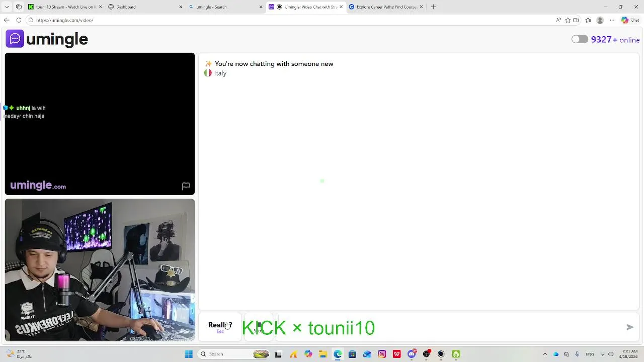
Task: Click the Stop button beside Really?
Action: pos(259,327)
